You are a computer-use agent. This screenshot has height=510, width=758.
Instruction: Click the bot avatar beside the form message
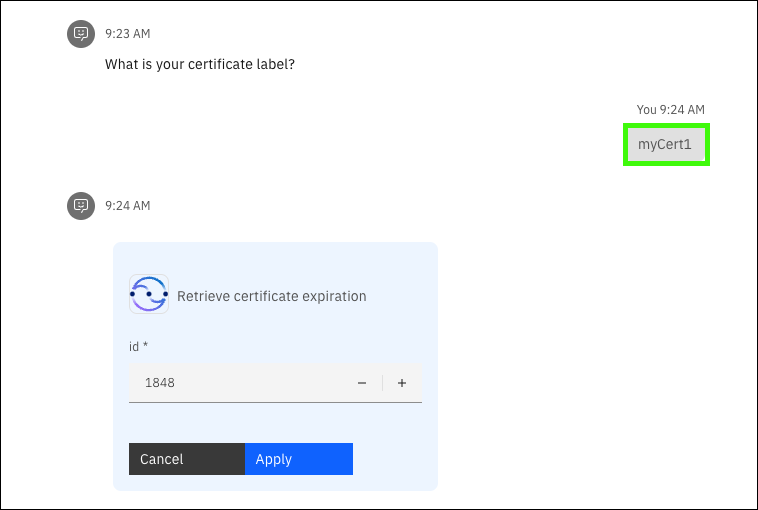81,206
